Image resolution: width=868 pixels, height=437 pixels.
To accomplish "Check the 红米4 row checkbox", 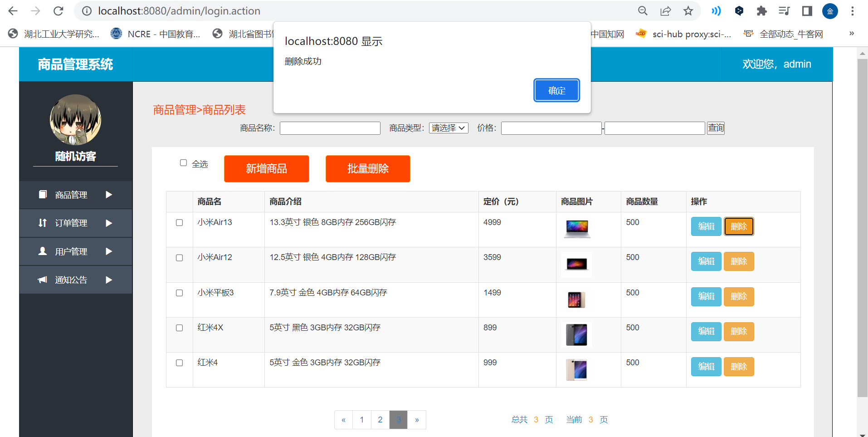I will point(180,363).
